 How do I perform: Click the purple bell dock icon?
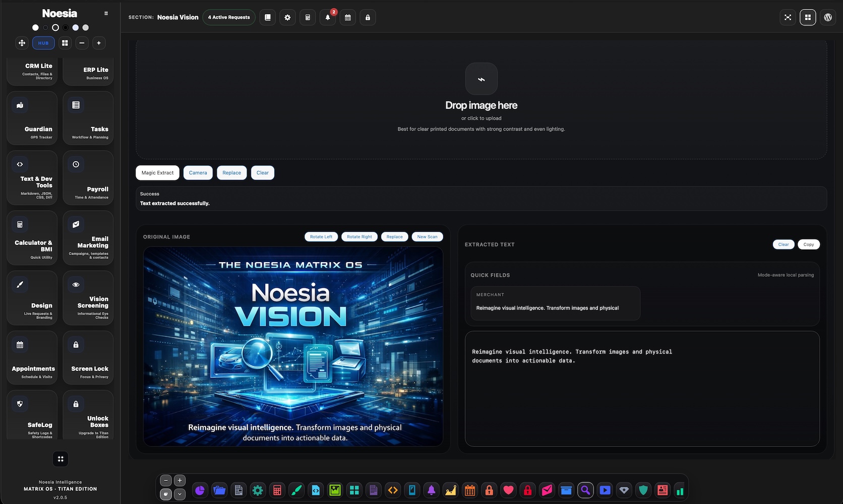point(432,490)
